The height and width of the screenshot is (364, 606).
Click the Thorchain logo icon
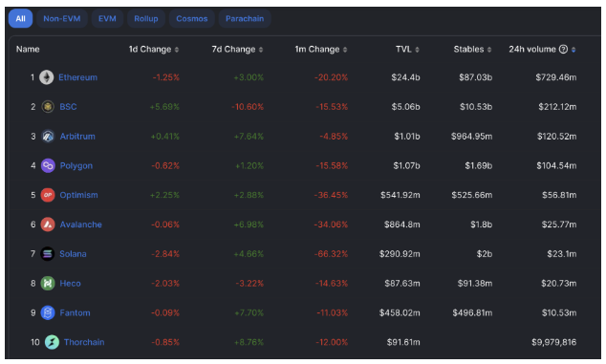pos(52,342)
